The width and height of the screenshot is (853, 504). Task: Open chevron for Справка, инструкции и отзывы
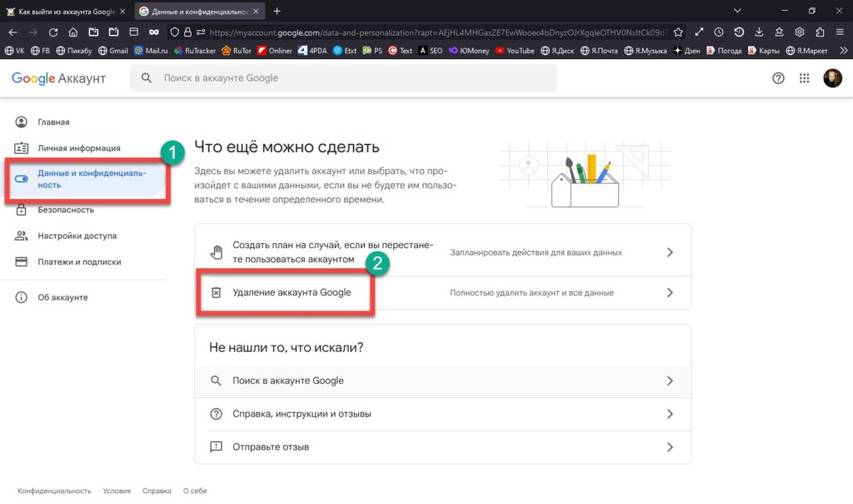pos(670,414)
